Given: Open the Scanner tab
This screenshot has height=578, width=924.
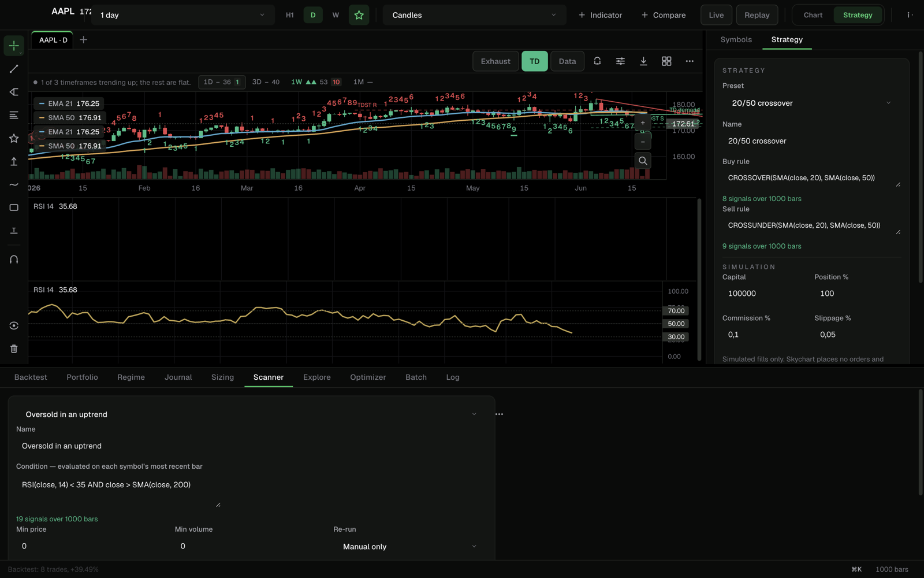Looking at the screenshot, I should click(269, 377).
